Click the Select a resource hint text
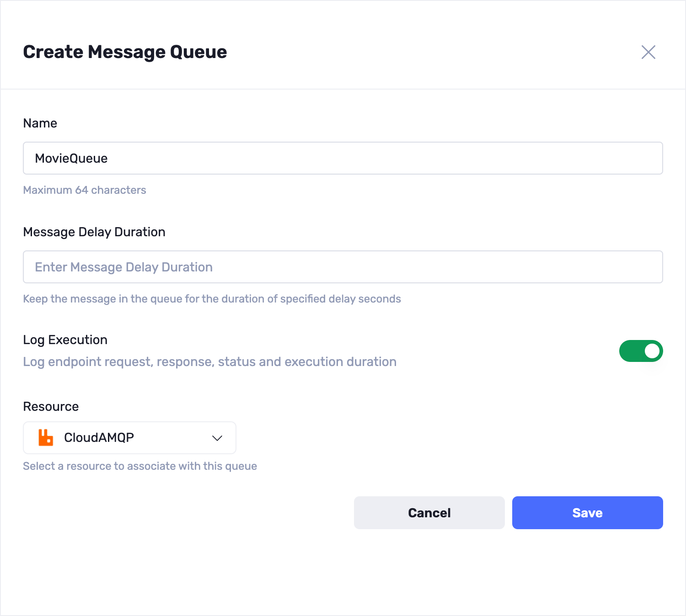 [x=140, y=466]
